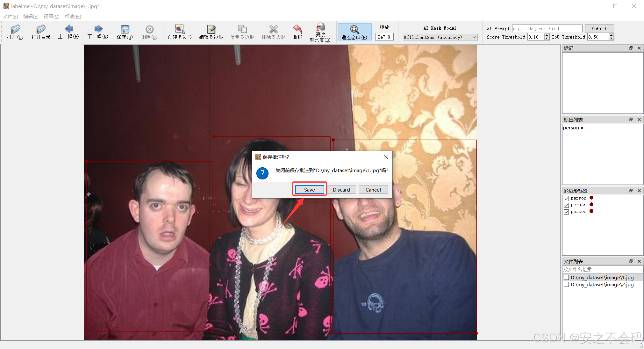Click the Discard button
The image size is (644, 349).
pos(341,190)
